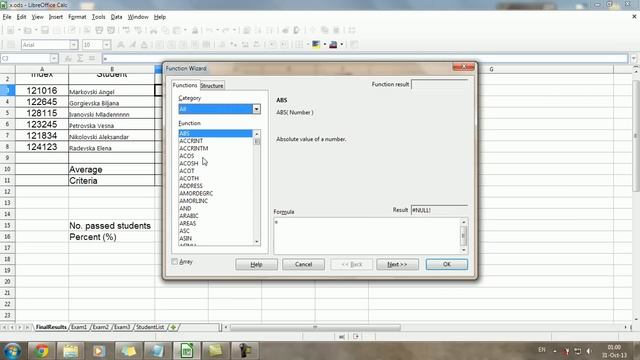Image resolution: width=640 pixels, height=360 pixels.
Task: Open the font size dropdown arrow
Action: [x=107, y=44]
